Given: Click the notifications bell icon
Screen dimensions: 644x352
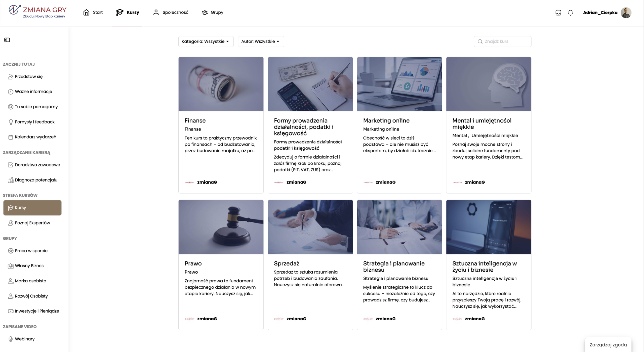Looking at the screenshot, I should pos(570,13).
